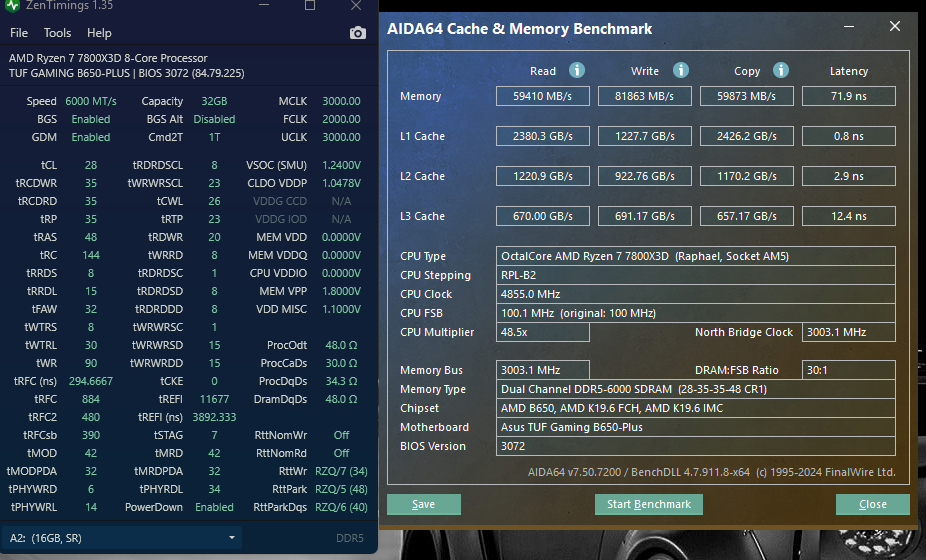The width and height of the screenshot is (926, 560).
Task: Select the Memory Copy value 59873 MB/s
Action: pos(747,96)
